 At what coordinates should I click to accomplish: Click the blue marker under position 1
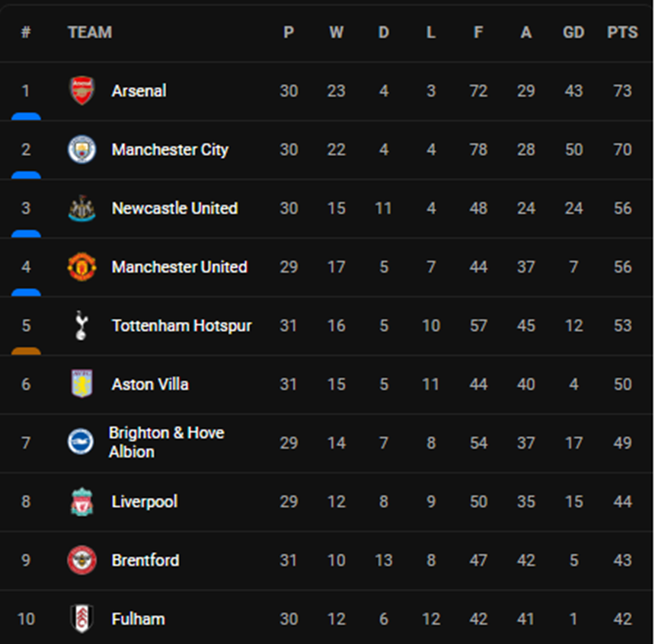click(26, 116)
